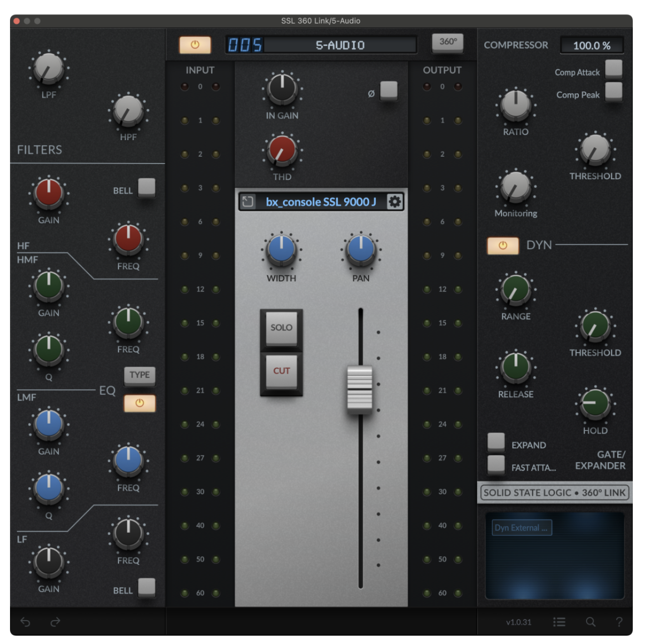Click the green HMF GAIN knob
The image size is (645, 644).
(48, 286)
